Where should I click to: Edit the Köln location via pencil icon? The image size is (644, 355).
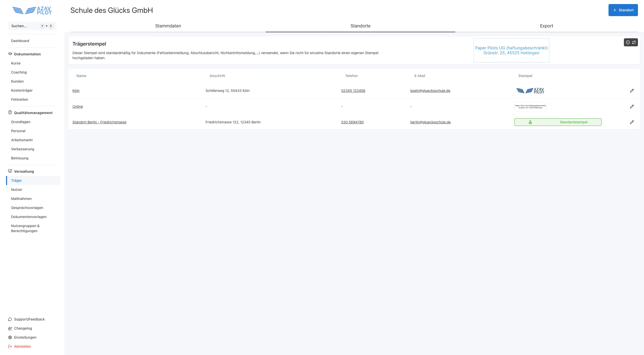(632, 91)
